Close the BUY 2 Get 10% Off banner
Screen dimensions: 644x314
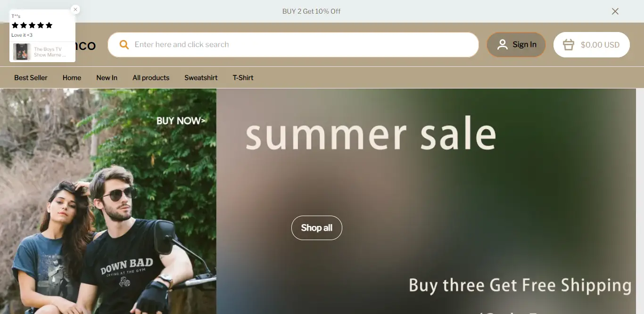pos(615,11)
